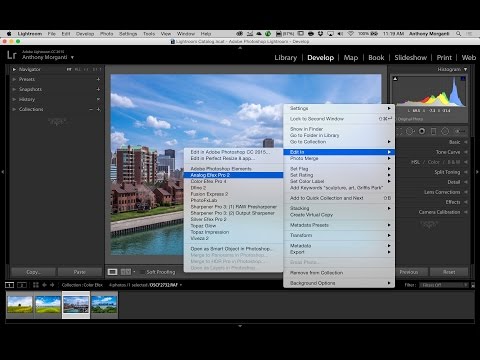
Task: Add new collection with plus icon
Action: (98, 109)
